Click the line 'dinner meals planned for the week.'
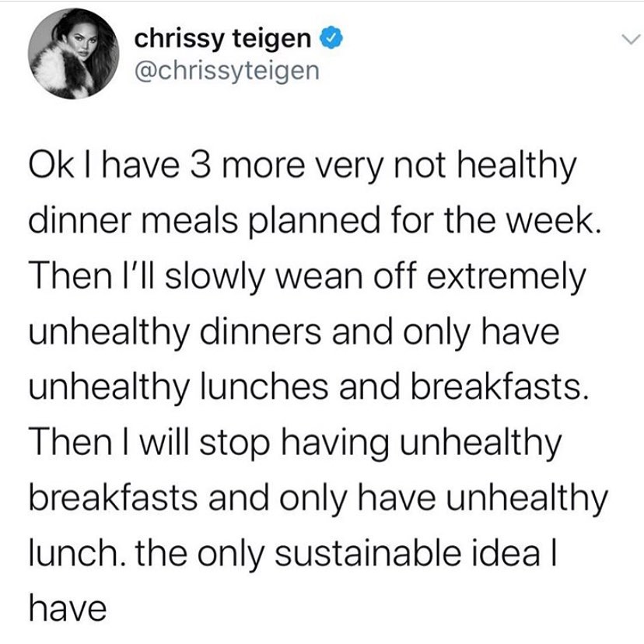 point(314,222)
